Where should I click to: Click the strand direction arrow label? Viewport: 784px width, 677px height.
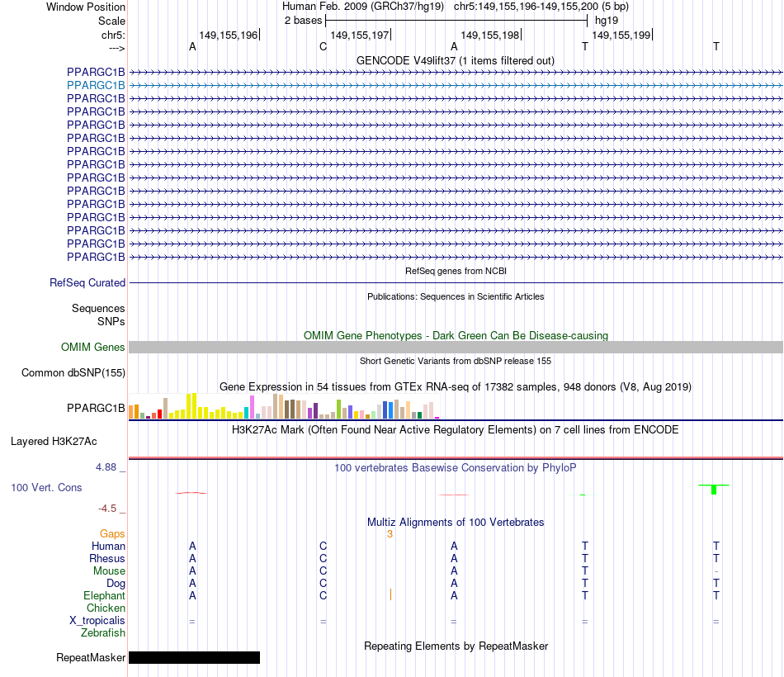[116, 48]
